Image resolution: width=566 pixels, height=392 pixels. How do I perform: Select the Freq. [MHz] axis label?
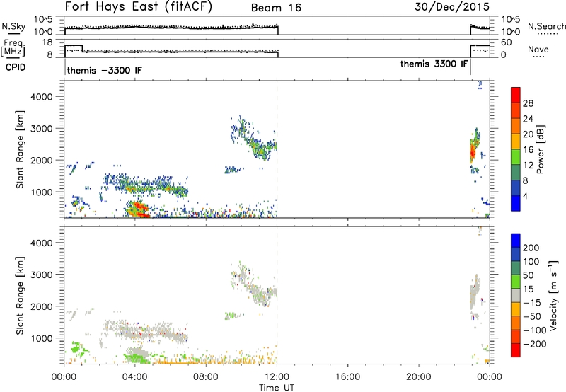point(13,48)
